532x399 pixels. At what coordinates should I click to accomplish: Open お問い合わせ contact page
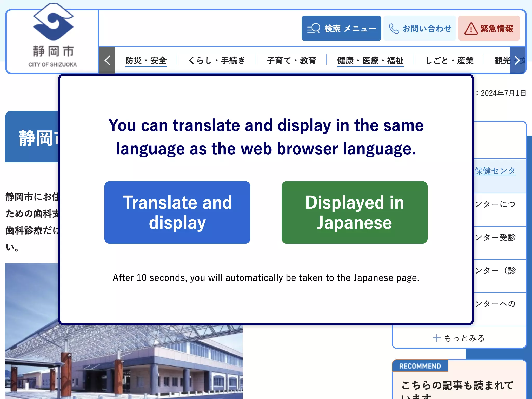pos(420,28)
